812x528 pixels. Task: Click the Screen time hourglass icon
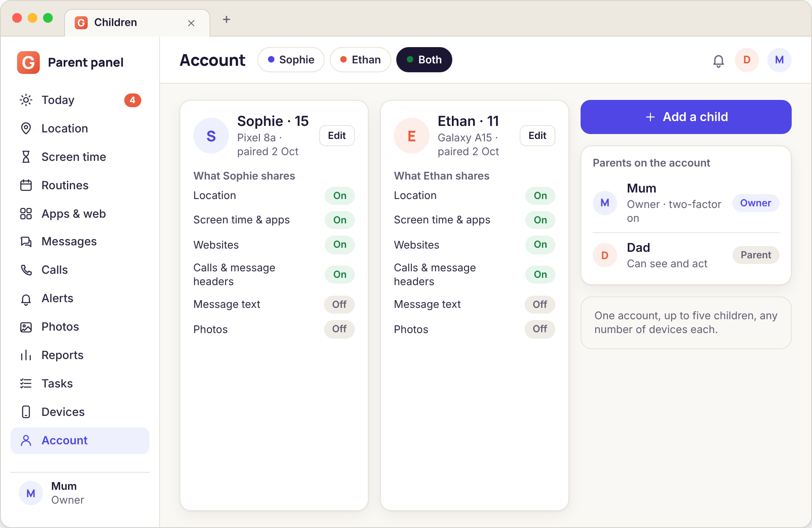click(26, 157)
